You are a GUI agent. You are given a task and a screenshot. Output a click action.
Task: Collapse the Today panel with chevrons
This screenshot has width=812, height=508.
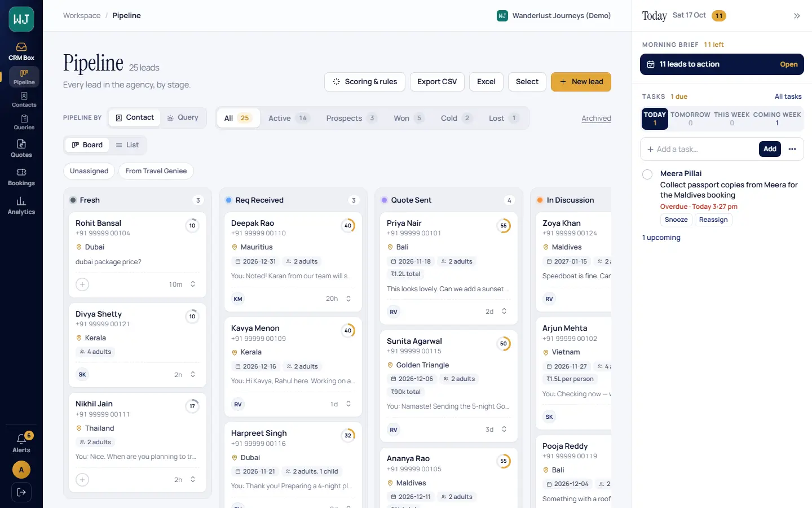click(x=797, y=16)
